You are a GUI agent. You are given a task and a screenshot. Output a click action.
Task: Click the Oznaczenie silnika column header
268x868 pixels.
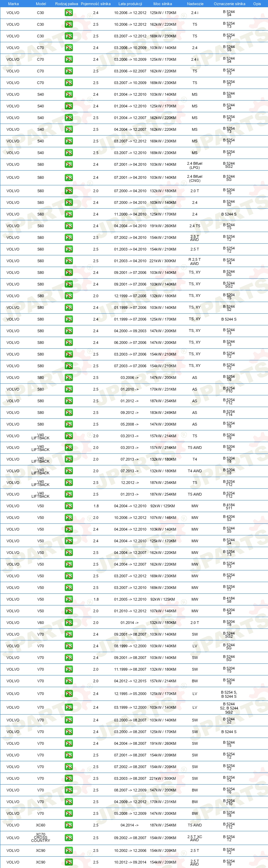230,4
